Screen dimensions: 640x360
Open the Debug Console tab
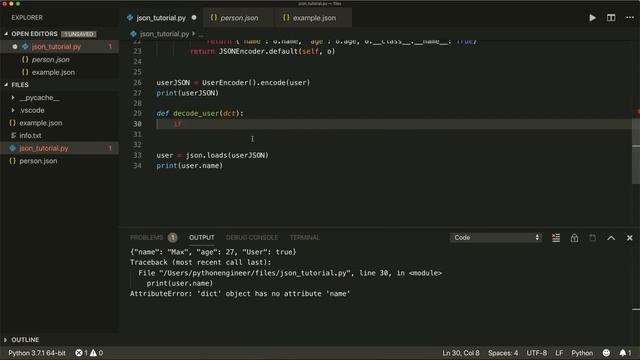(252, 238)
